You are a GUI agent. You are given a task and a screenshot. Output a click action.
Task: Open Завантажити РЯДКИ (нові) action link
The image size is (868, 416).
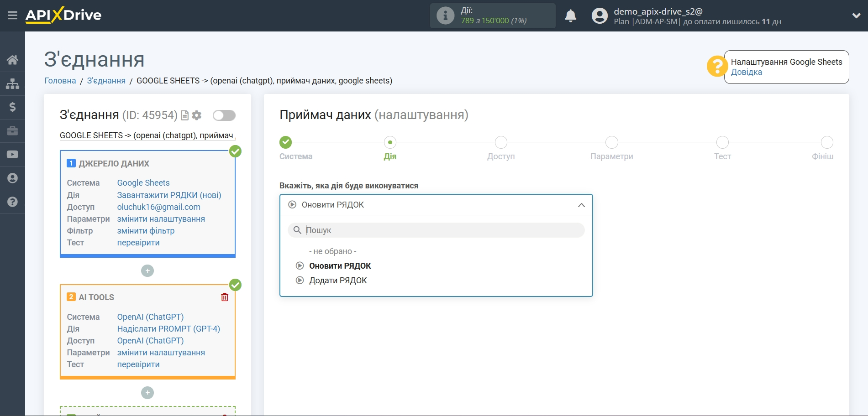169,195
